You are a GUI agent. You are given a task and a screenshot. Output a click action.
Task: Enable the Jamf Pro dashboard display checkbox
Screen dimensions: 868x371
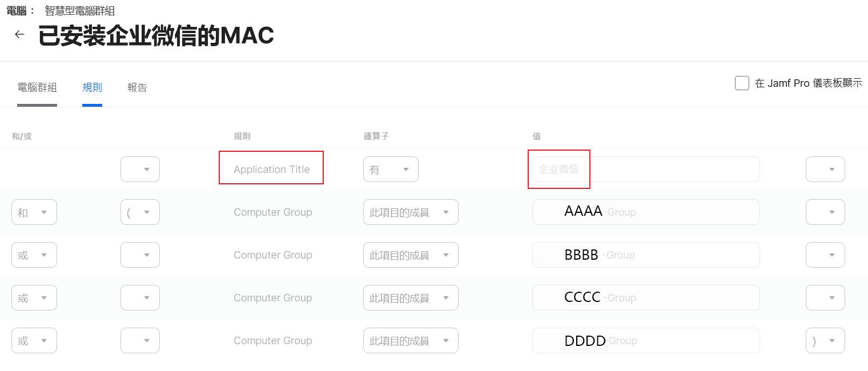742,83
